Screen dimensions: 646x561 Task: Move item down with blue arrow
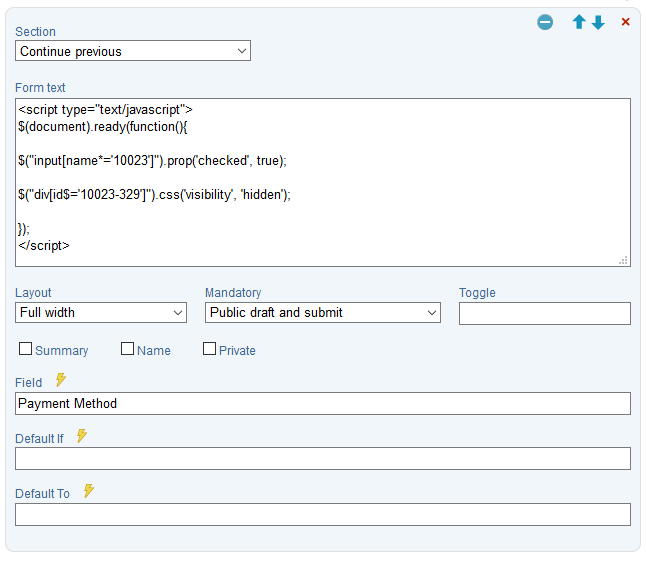pos(598,22)
